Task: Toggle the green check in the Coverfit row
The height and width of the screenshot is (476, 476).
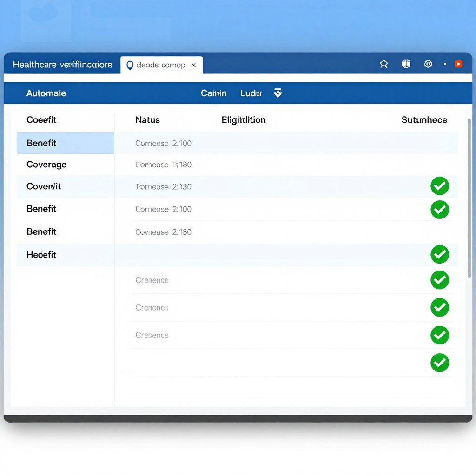Action: coord(440,186)
